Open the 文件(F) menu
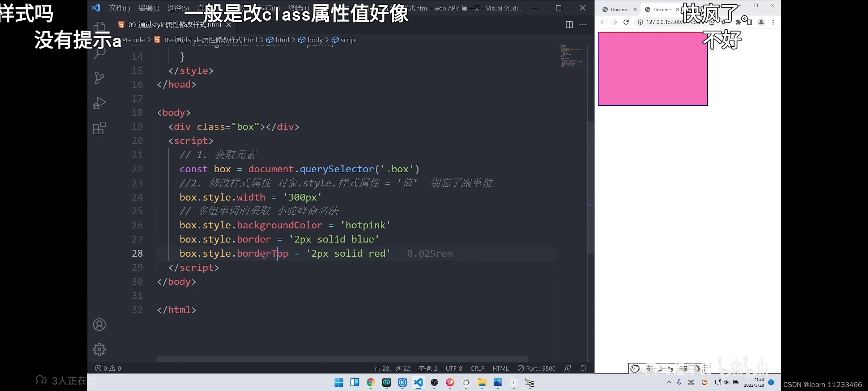 point(119,8)
